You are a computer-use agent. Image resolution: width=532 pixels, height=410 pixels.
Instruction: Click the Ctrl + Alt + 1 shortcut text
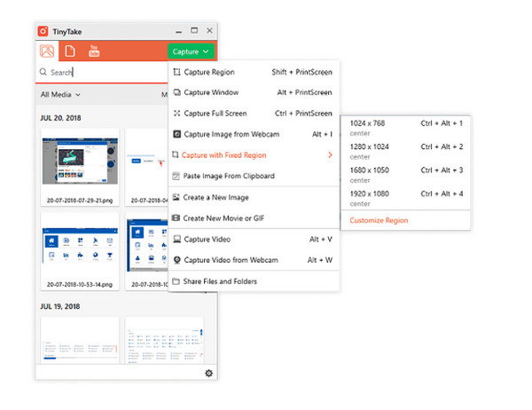point(442,123)
